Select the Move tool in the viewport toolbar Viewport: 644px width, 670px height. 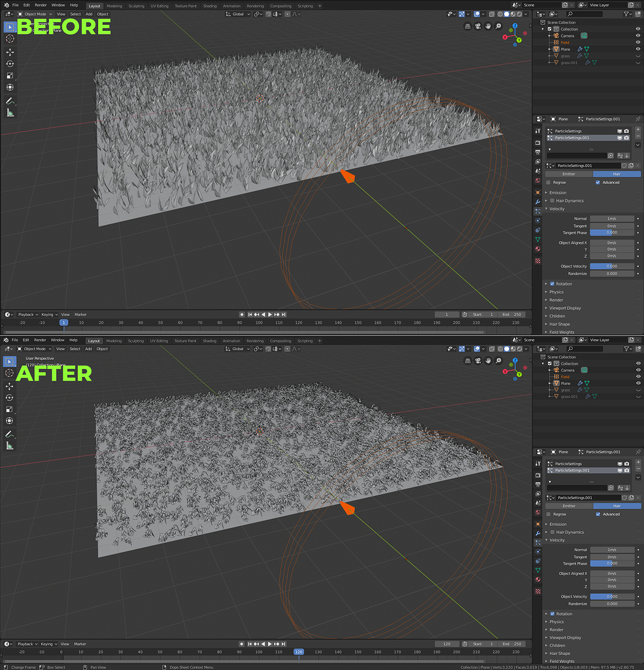9,51
